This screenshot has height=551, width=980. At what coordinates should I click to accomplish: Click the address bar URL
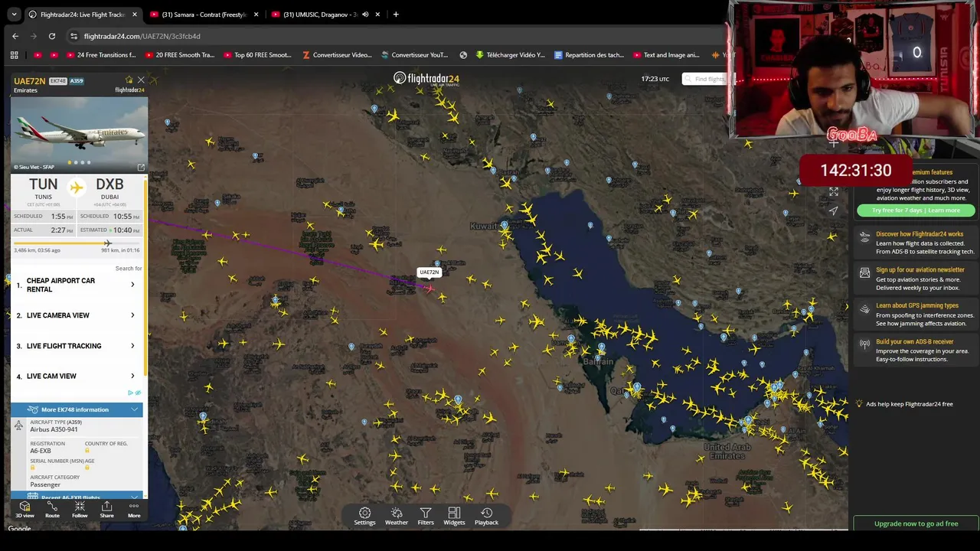tap(142, 36)
